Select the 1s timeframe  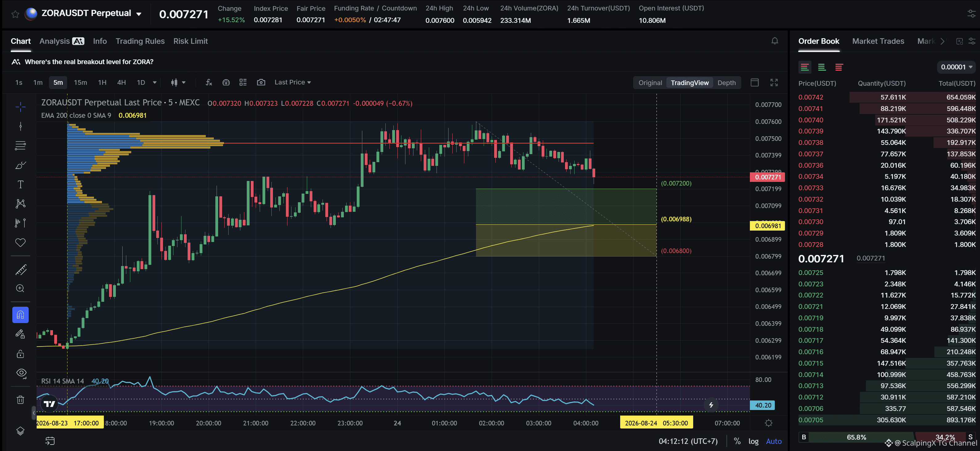point(19,82)
